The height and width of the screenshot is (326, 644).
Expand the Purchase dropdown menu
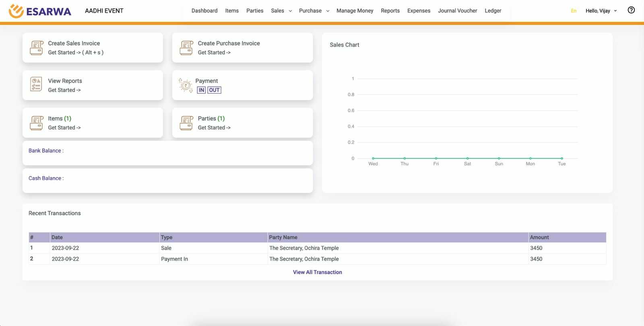314,11
